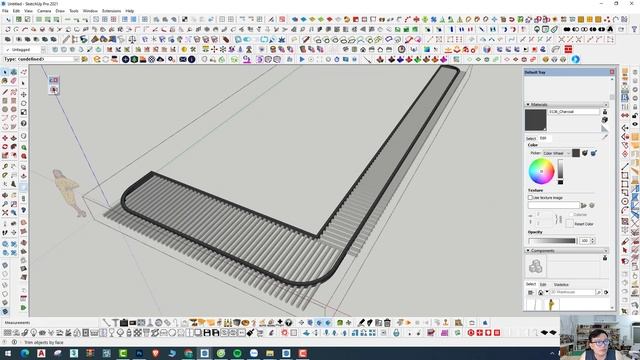640x360 pixels.
Task: Click the brightness value slider bar
Action: (x=560, y=171)
